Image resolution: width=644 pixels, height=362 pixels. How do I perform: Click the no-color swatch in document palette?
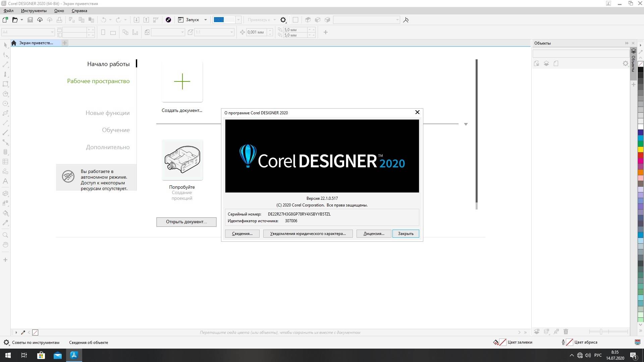coord(35,333)
